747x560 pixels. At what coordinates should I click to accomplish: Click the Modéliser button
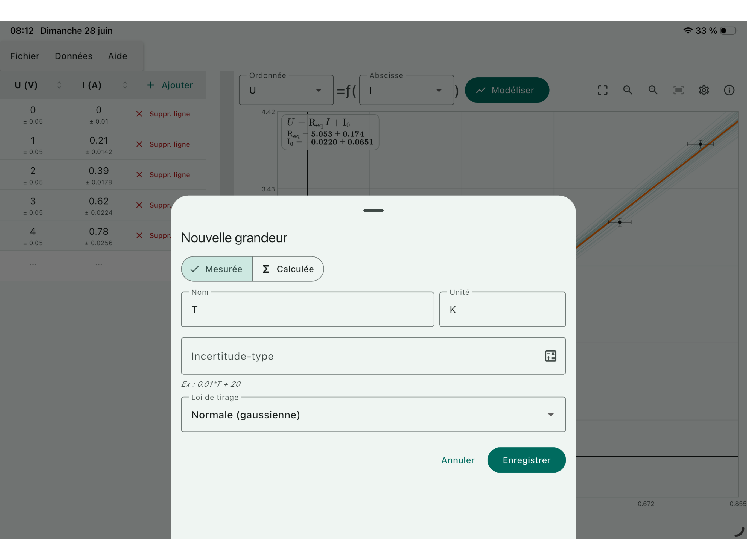tap(507, 90)
